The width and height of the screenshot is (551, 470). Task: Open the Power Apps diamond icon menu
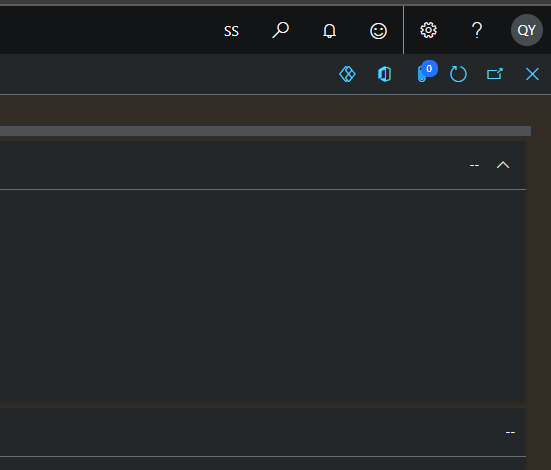(347, 74)
